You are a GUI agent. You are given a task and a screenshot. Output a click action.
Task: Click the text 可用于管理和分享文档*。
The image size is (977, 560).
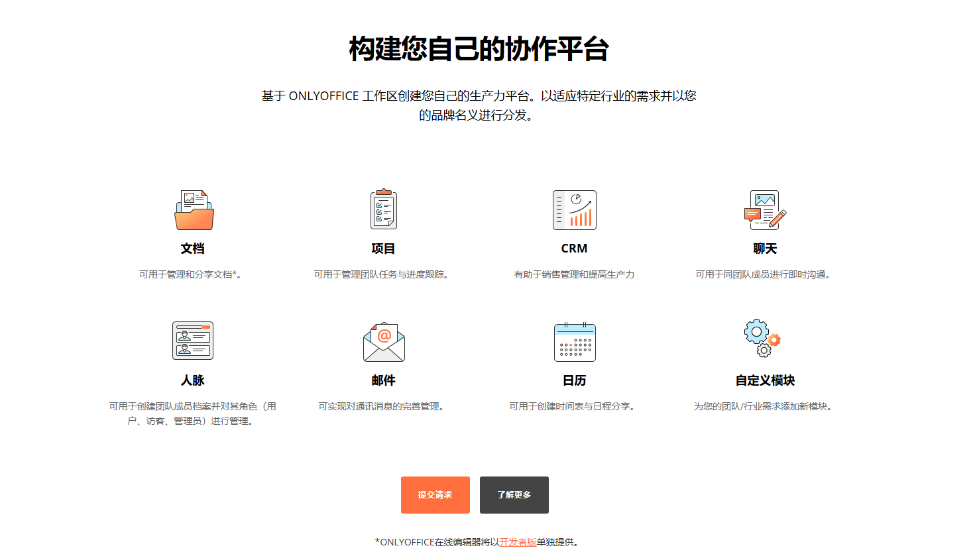pyautogui.click(x=192, y=274)
